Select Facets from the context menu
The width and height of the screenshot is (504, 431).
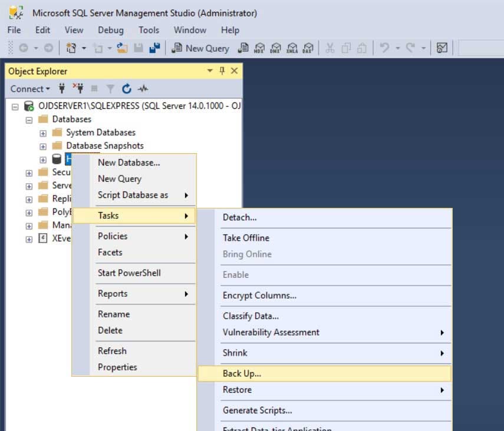tap(134, 253)
